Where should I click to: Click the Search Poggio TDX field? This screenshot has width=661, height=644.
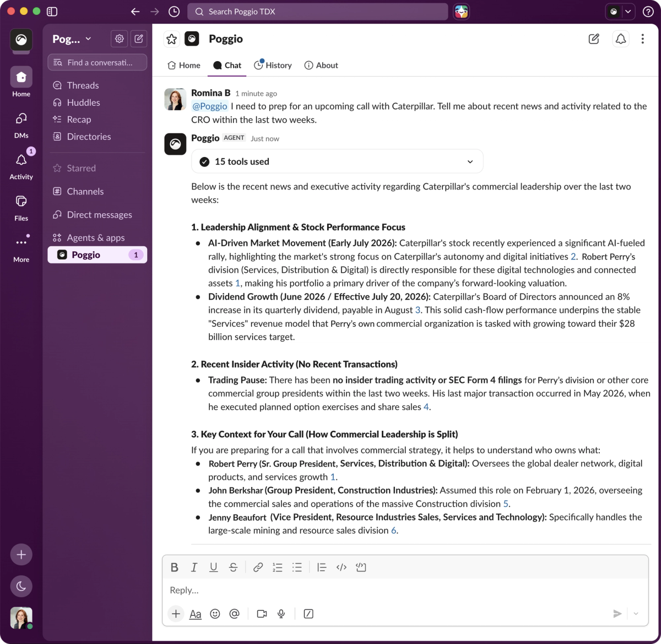point(318,12)
